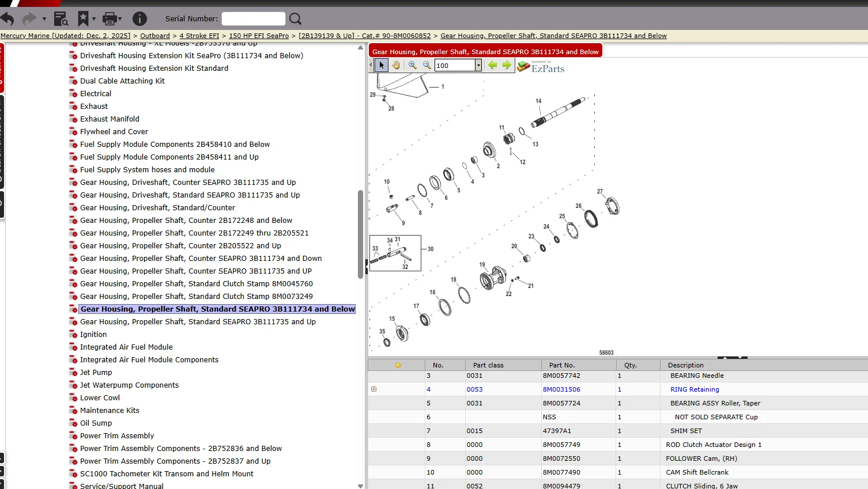Click the 150 HP EFI SeaPro breadcrumb

[259, 36]
